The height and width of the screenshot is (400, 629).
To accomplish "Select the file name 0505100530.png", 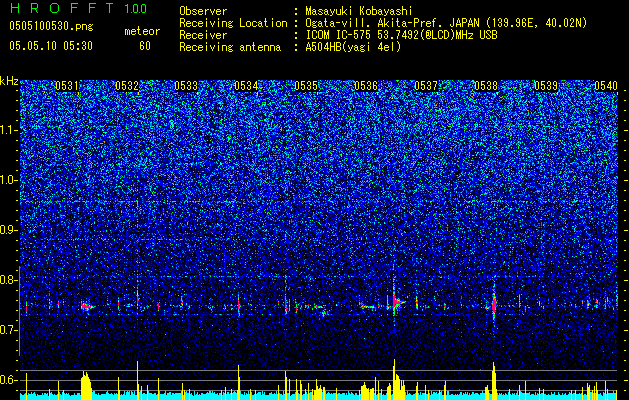I will click(x=51, y=26).
